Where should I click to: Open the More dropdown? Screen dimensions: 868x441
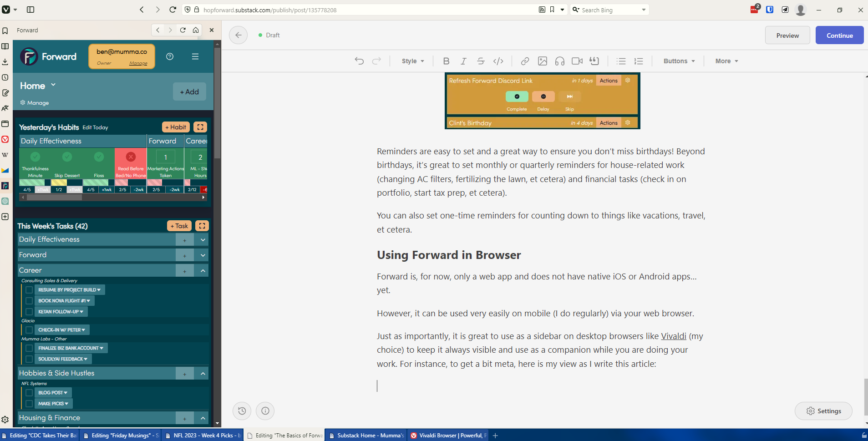pyautogui.click(x=726, y=61)
